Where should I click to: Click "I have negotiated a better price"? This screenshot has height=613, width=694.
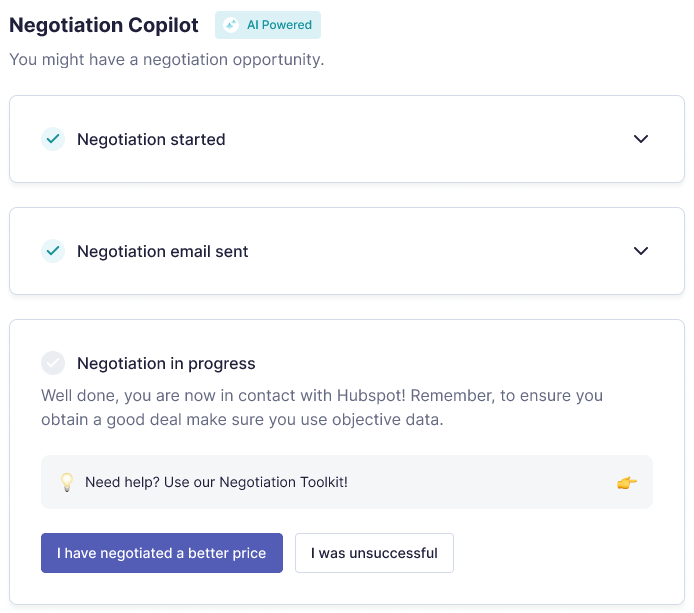(162, 553)
